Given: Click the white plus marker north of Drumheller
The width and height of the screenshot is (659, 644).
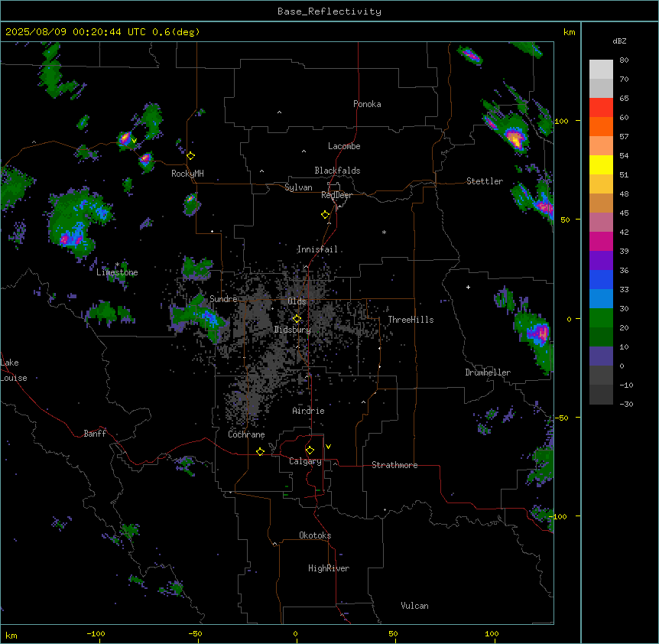Looking at the screenshot, I should (468, 287).
